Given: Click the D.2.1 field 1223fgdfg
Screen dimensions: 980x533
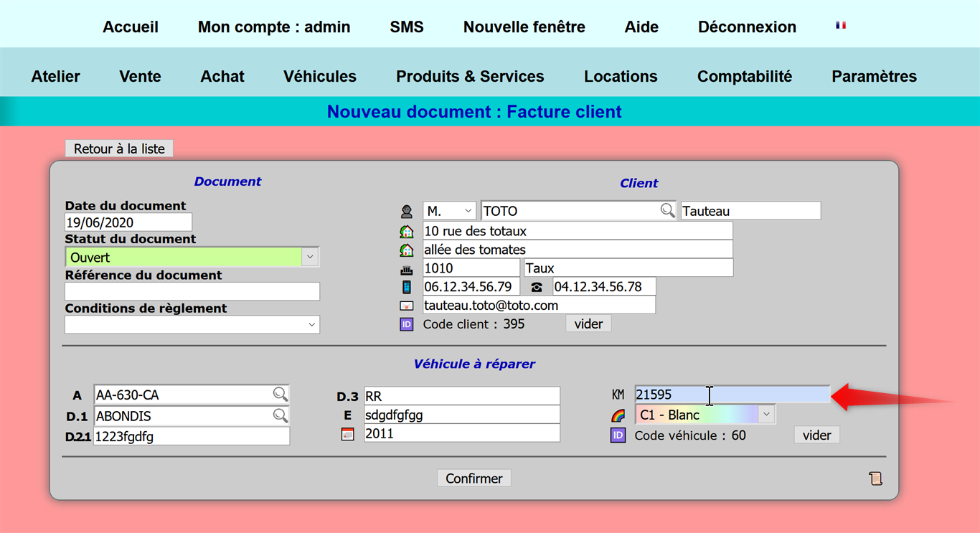Looking at the screenshot, I should 192,436.
